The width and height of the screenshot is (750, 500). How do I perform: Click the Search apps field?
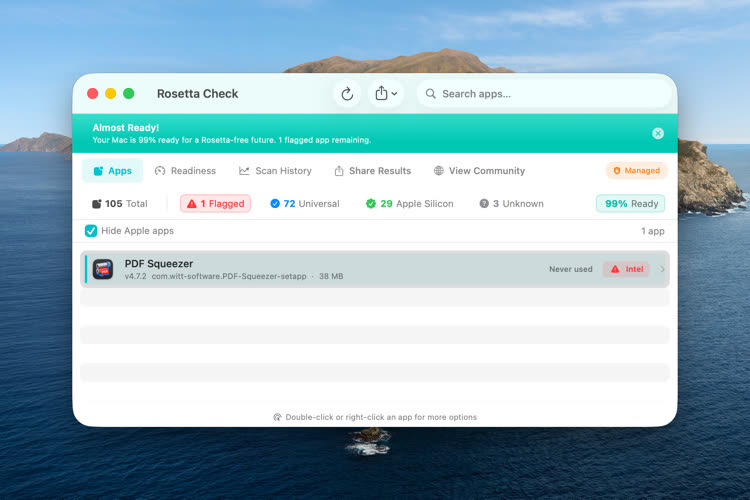click(544, 94)
